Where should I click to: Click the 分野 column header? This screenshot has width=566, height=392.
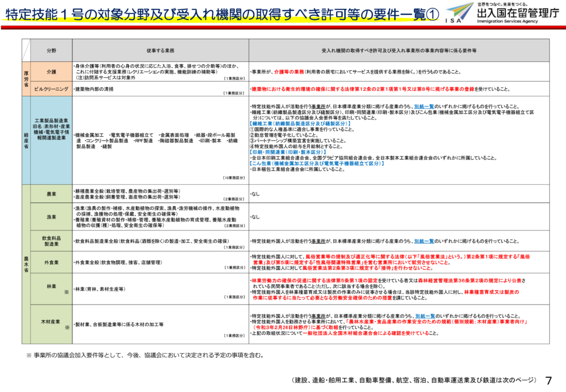click(51, 50)
